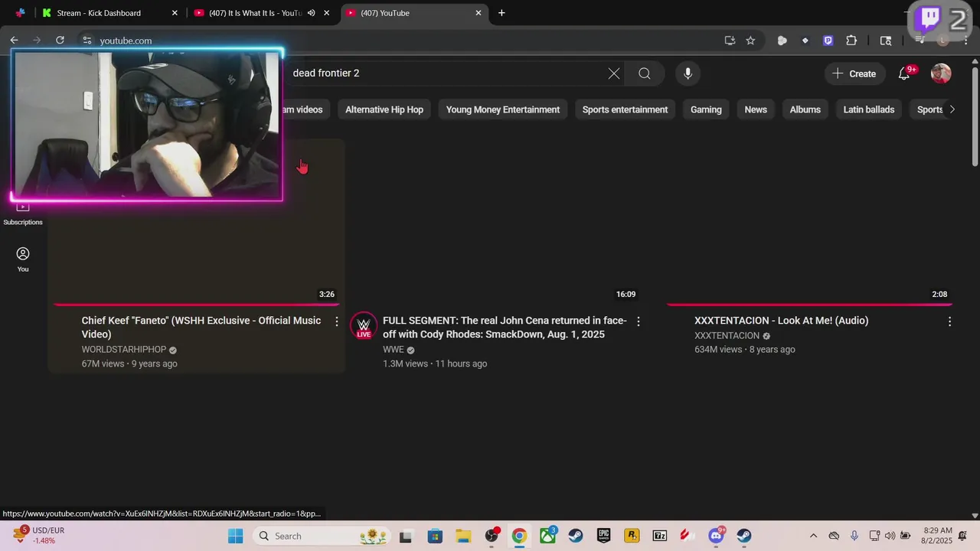Open the clock showing 8:29 AM
The height and width of the screenshot is (551, 980).
[x=938, y=535]
